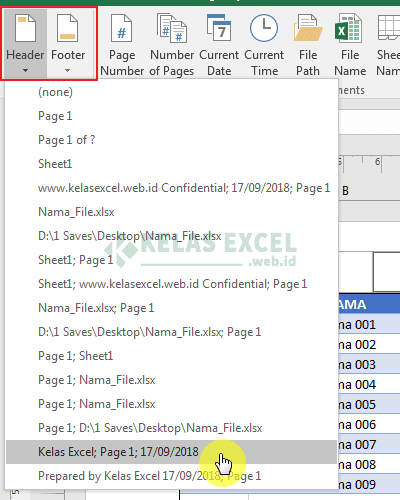Select cell containing 'na 002'
400x500 pixels.
369,345
